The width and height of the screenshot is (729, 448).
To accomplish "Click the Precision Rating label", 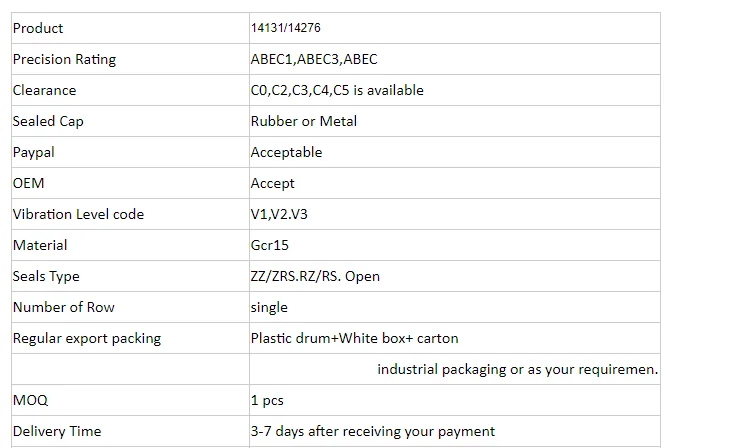I will click(64, 59).
